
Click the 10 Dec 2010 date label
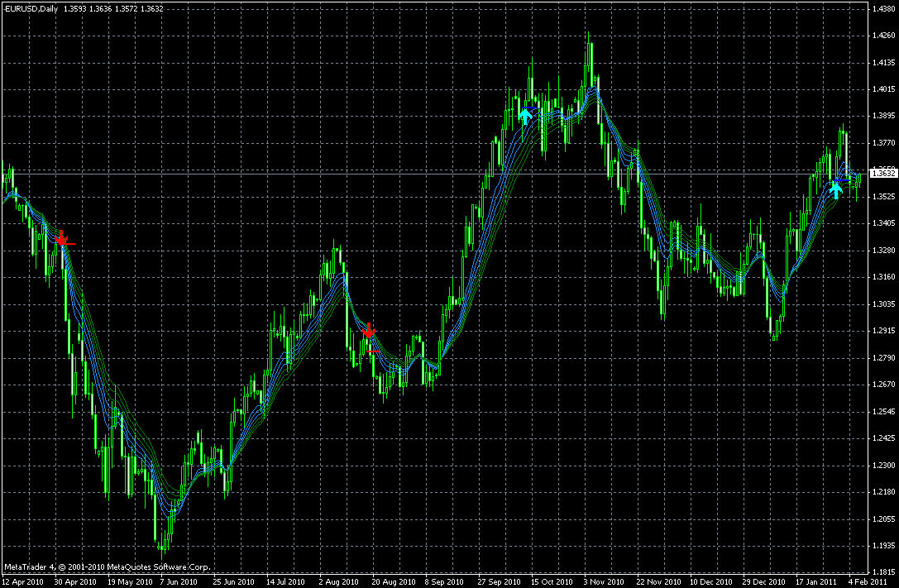pos(711,581)
